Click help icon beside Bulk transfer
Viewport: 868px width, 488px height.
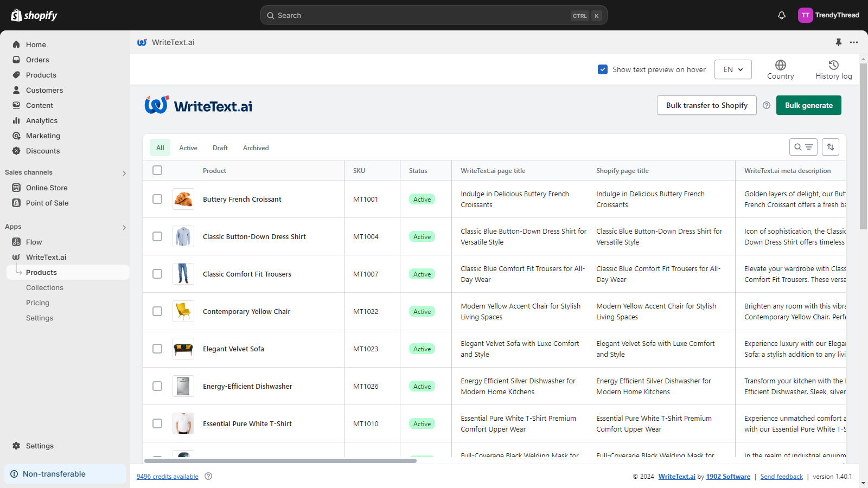[767, 105]
